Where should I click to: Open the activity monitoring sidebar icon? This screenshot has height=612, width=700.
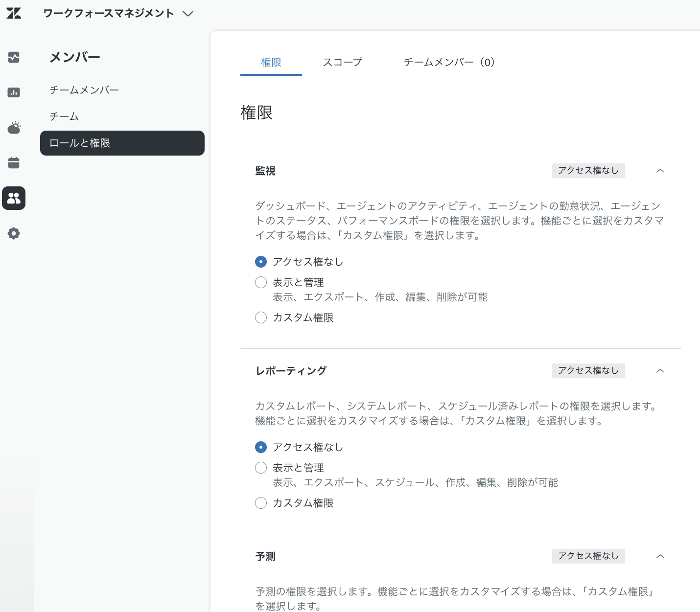(14, 57)
